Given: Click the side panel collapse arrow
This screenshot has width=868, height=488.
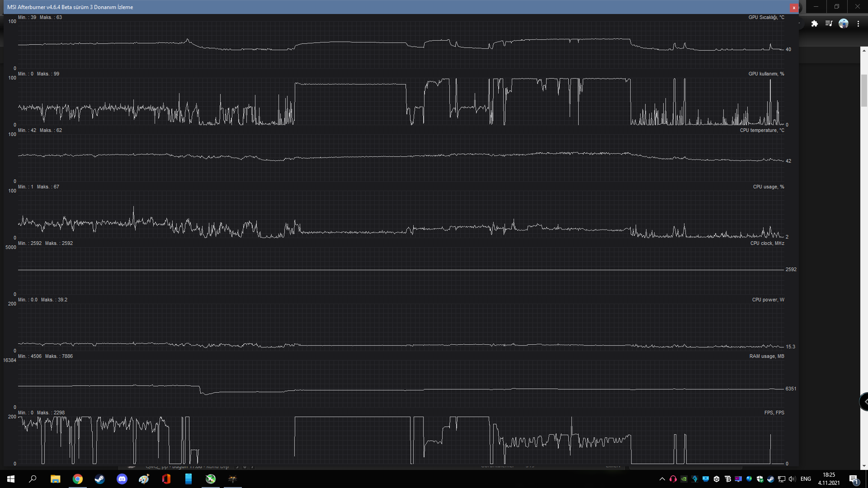Looking at the screenshot, I should [x=865, y=402].
